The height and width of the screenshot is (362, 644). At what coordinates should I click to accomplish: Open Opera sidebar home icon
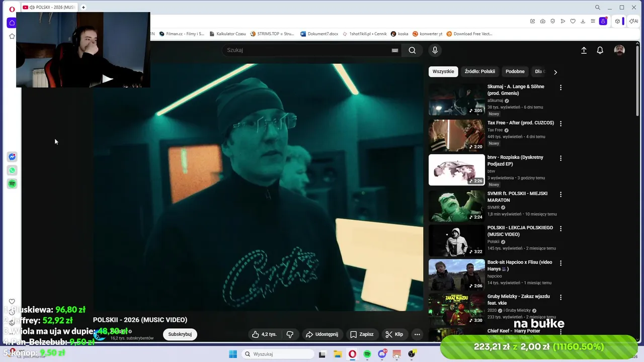(12, 23)
